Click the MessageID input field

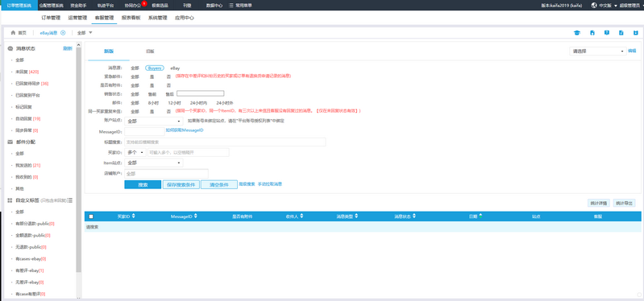point(144,132)
